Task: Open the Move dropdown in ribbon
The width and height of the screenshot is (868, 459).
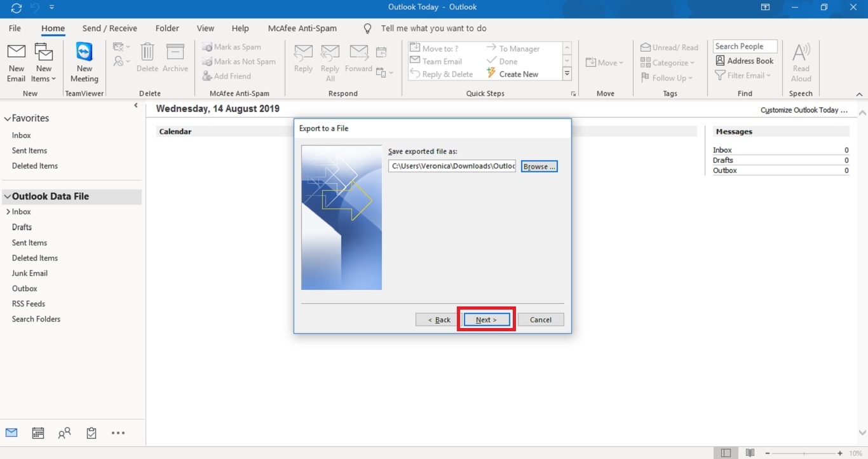Action: point(604,62)
